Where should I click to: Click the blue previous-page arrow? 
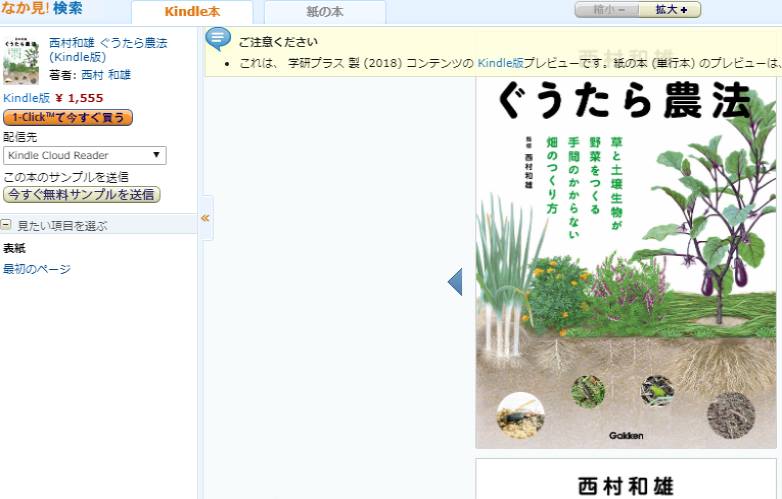click(x=455, y=283)
